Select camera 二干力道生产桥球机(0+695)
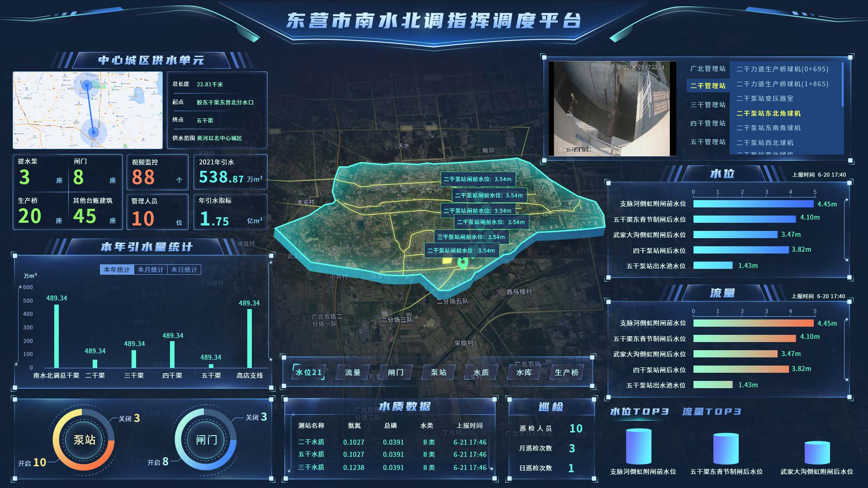The image size is (868, 488). (783, 69)
